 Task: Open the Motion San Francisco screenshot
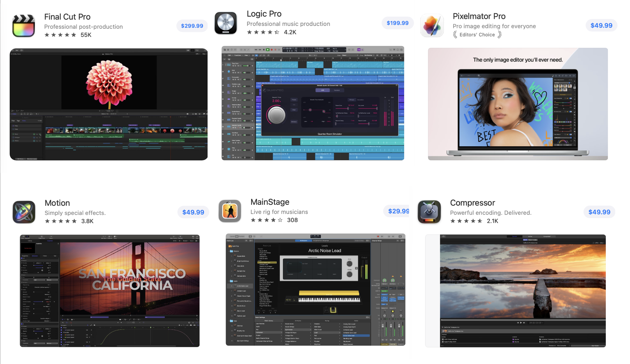point(110,291)
